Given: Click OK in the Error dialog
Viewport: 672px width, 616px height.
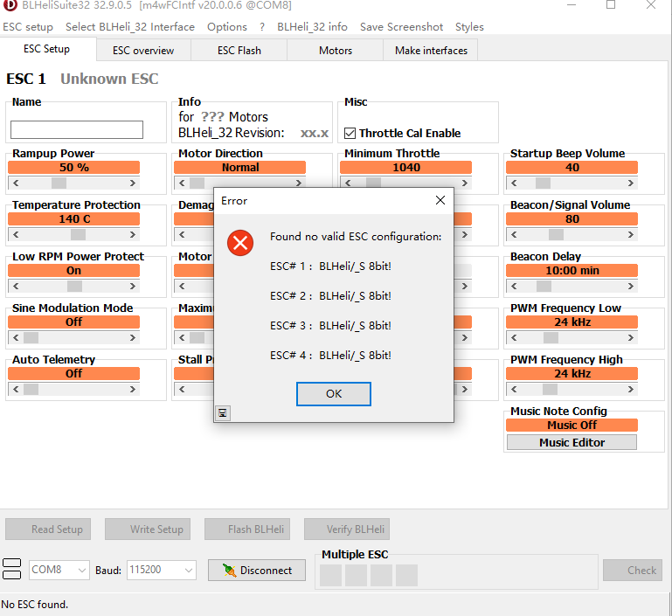Looking at the screenshot, I should click(x=334, y=394).
